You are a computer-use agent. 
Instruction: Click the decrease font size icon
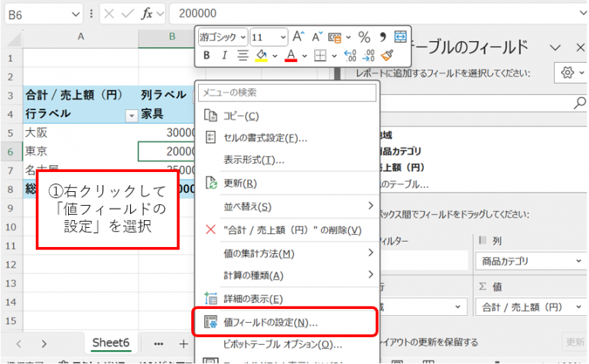pos(315,37)
